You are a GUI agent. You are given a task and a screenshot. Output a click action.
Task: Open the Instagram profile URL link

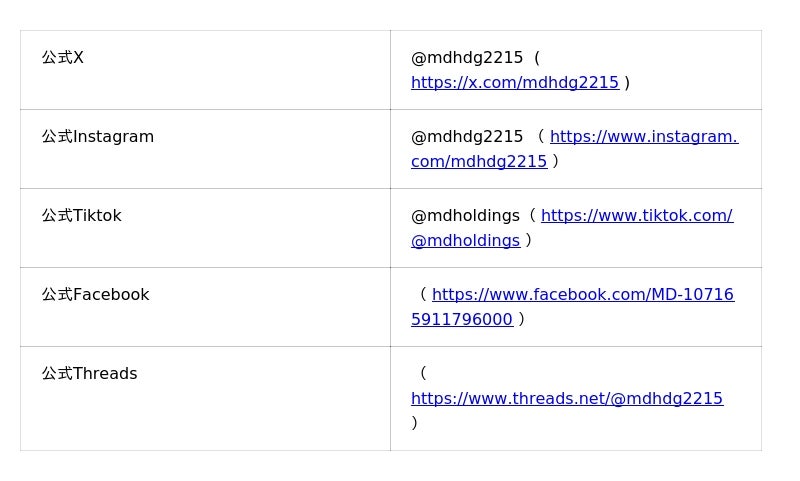[643, 137]
